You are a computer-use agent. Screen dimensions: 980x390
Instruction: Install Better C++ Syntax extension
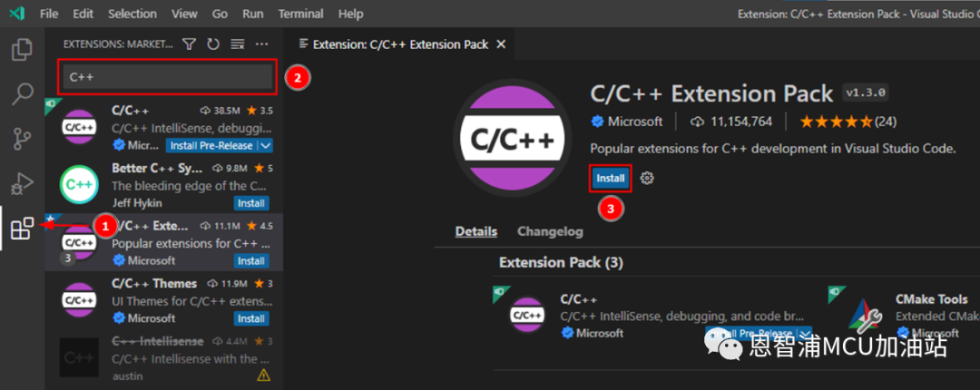[x=251, y=203]
